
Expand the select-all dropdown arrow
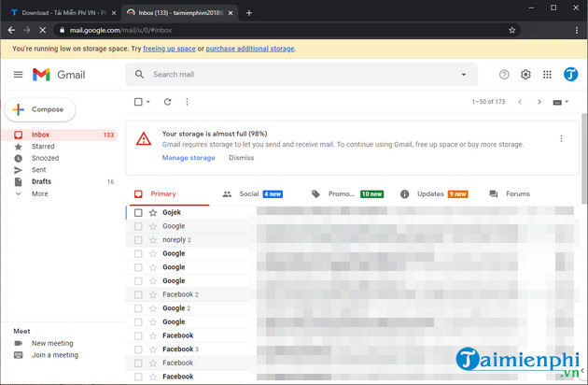pos(147,102)
